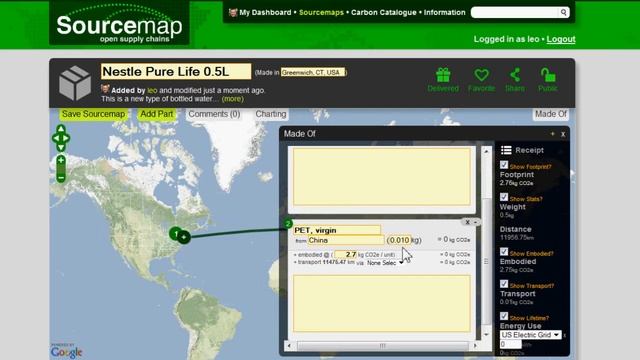640x360 pixels.
Task: Click scroll up arrow in parts list
Action: point(486,151)
